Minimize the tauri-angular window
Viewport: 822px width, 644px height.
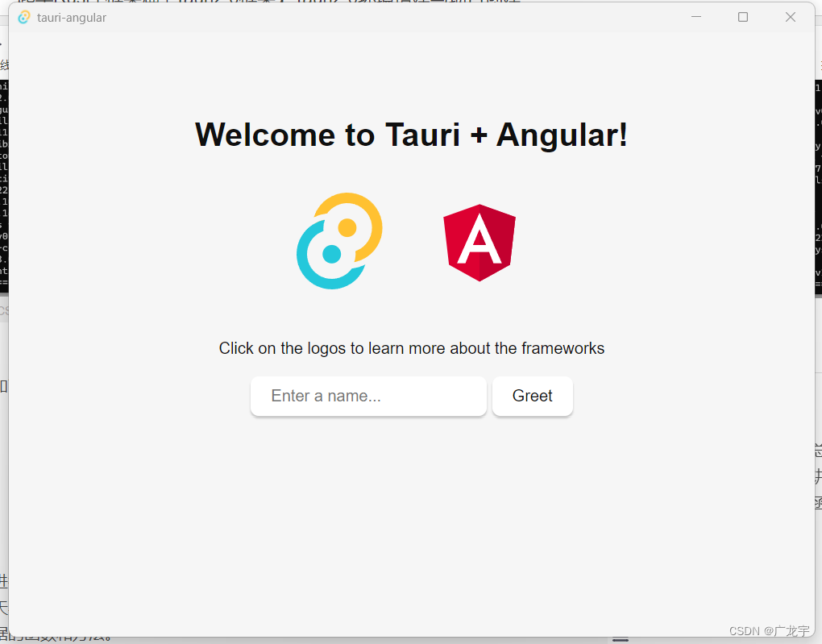tap(696, 17)
